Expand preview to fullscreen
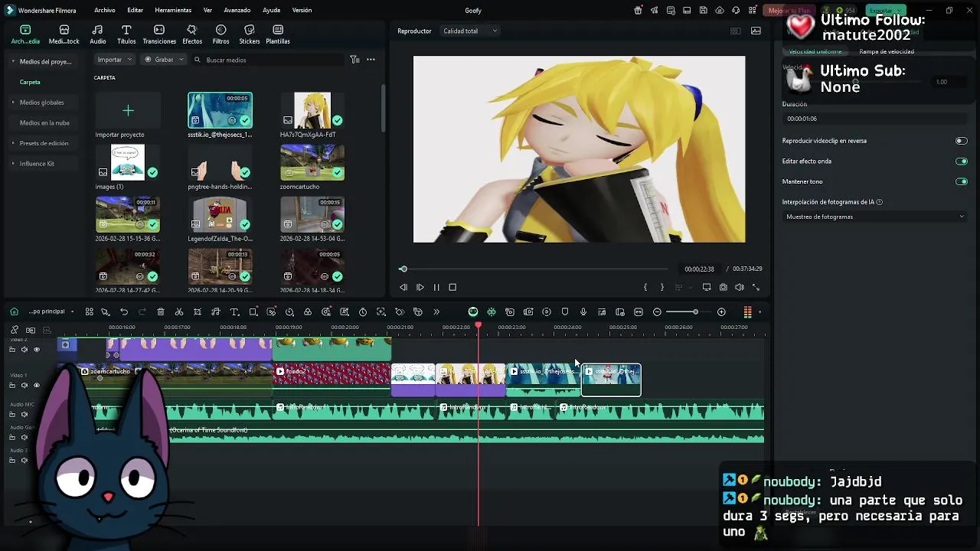The image size is (980, 551). (756, 288)
